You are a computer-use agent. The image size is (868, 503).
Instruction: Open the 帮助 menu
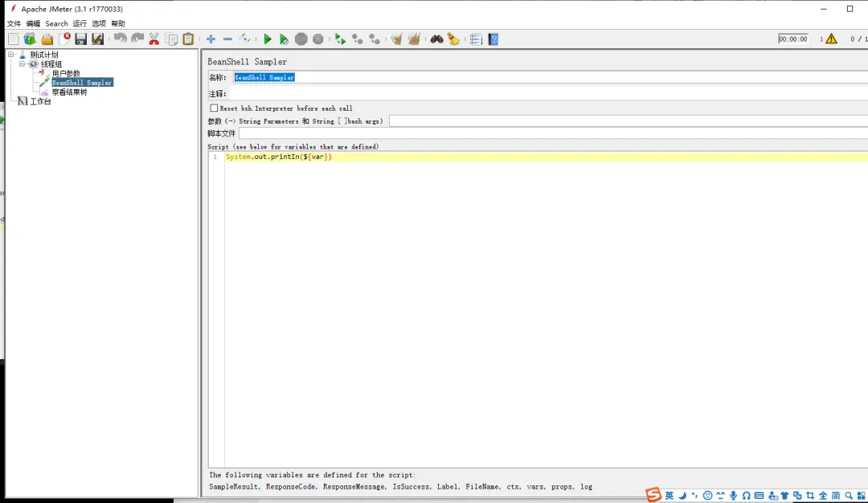(118, 23)
